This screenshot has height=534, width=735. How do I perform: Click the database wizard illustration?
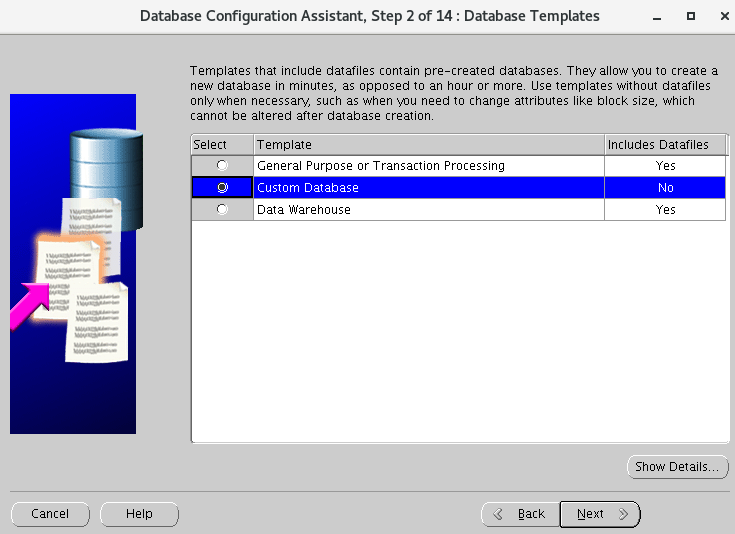pos(72,264)
